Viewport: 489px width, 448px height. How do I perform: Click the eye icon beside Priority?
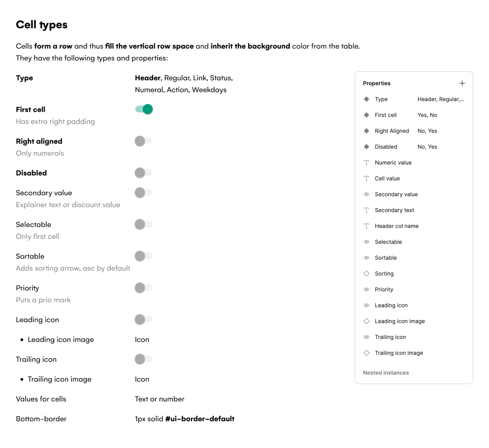pos(367,289)
